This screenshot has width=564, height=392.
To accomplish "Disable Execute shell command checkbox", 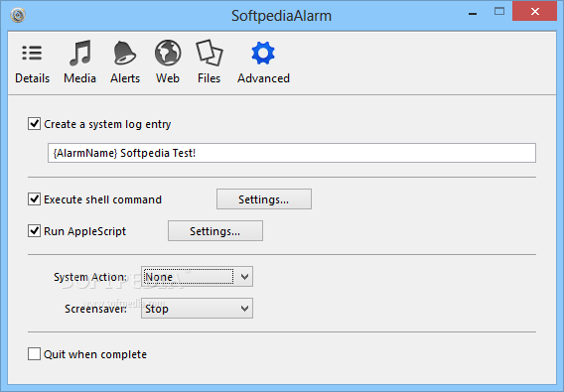I will [x=34, y=199].
